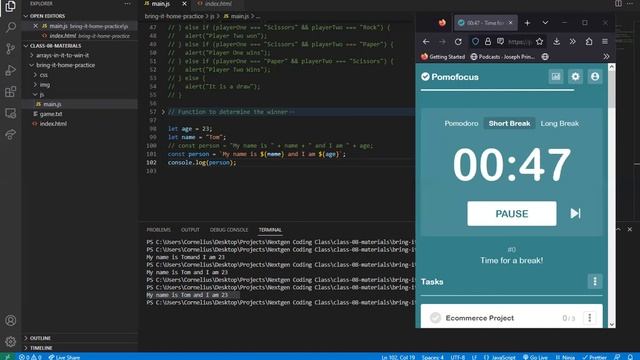Viewport: 640px width, 360px height.
Task: Collapse the CLASS-08-MATERIALS section
Action: (x=26, y=46)
